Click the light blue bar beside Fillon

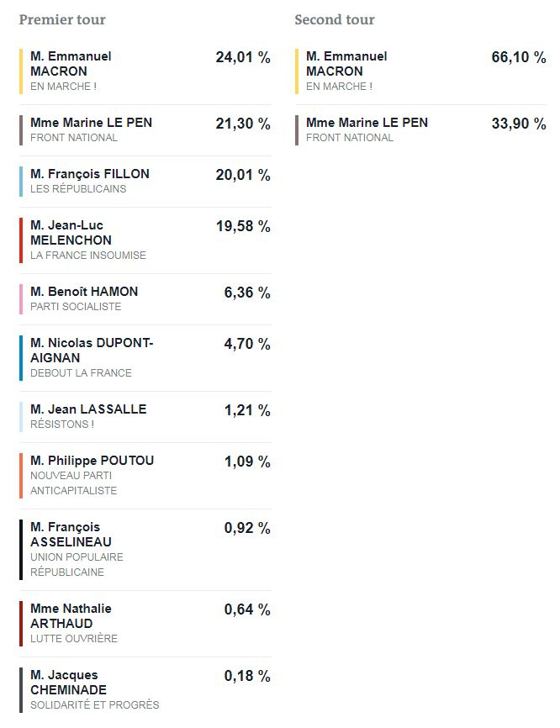pos(21,182)
